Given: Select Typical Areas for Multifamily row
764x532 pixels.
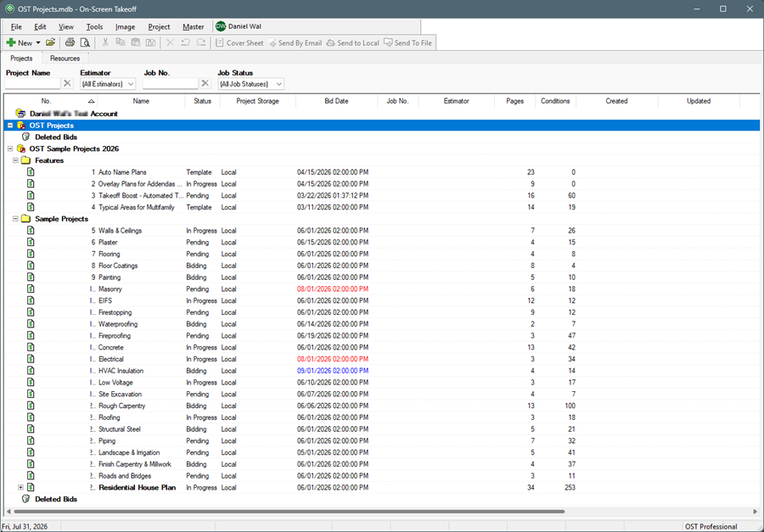Looking at the screenshot, I should pos(381,207).
